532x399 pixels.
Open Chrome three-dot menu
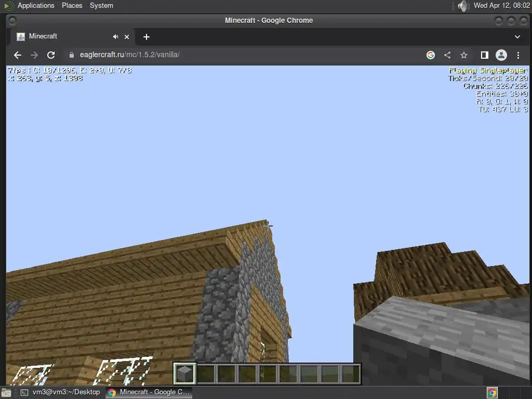click(518, 55)
